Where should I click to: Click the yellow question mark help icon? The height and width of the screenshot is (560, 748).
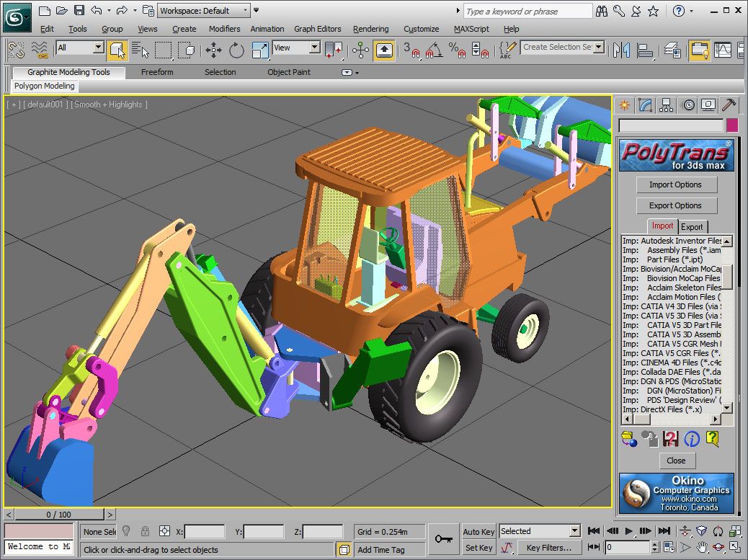pyautogui.click(x=712, y=439)
